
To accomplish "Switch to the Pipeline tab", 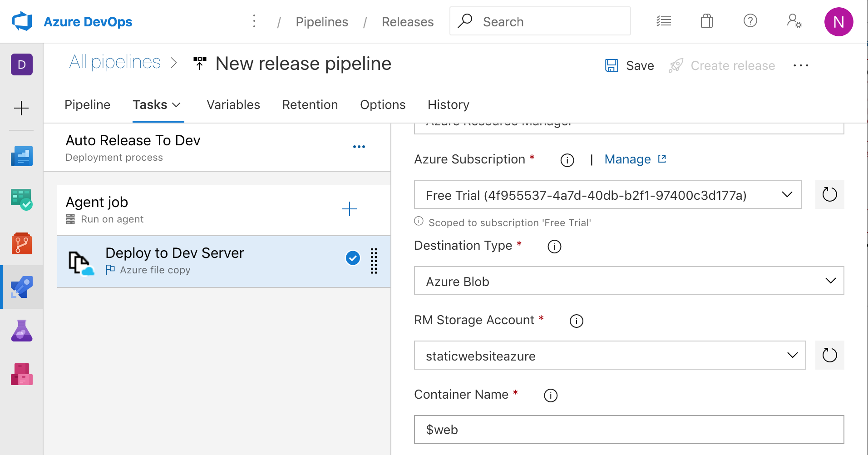I will tap(87, 105).
